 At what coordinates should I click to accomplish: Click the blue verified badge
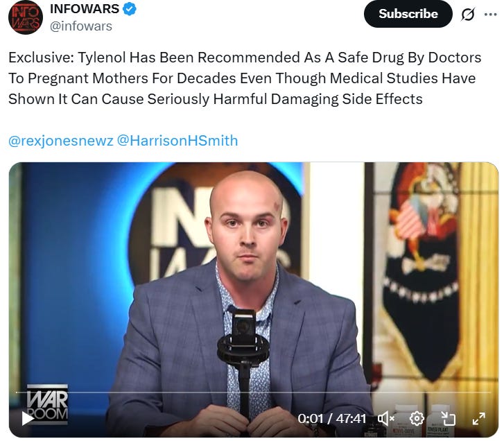point(130,9)
